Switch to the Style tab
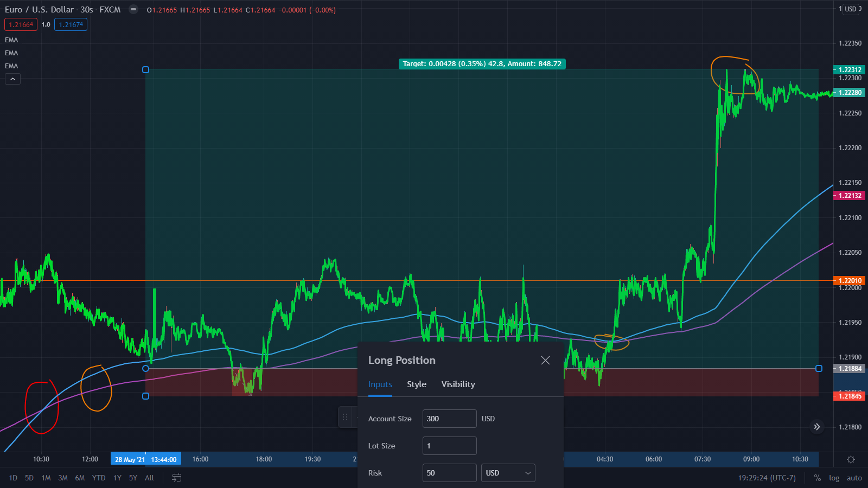 [x=417, y=384]
